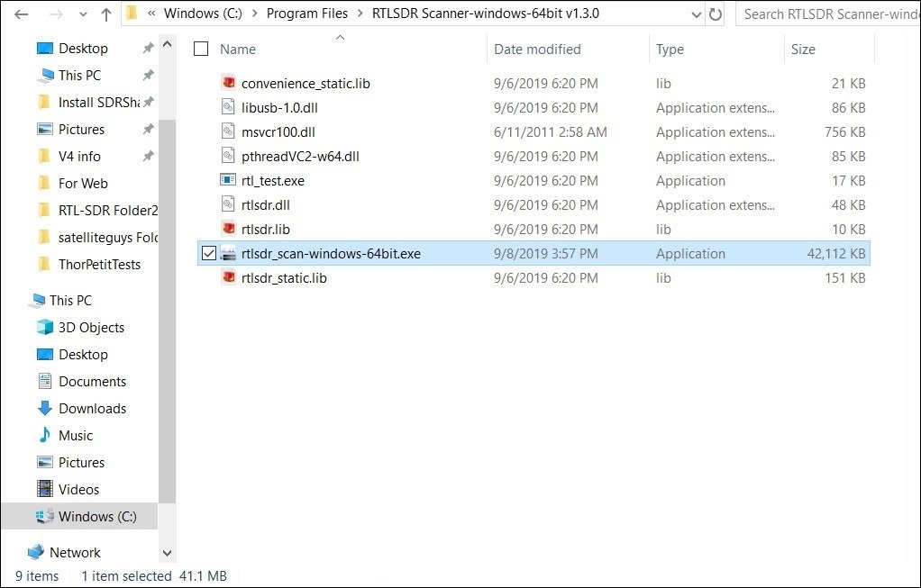Click the Search RTLSDR Scanner search box
Screen dimensions: 921x588
tap(827, 14)
